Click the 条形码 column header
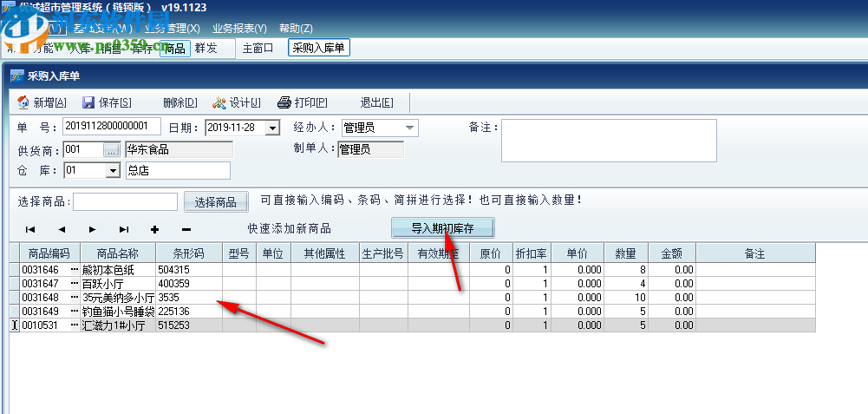Screen dimensions: 868x414 (x=189, y=253)
